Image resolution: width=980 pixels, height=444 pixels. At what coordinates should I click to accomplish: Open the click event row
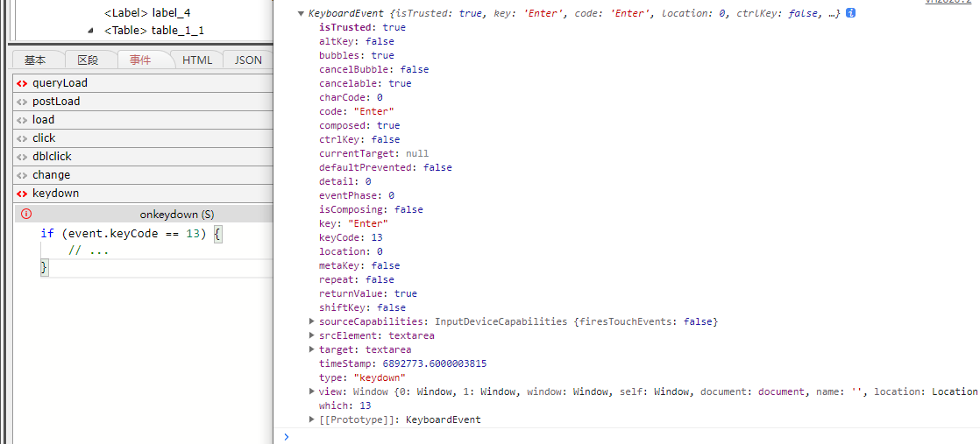click(x=143, y=138)
